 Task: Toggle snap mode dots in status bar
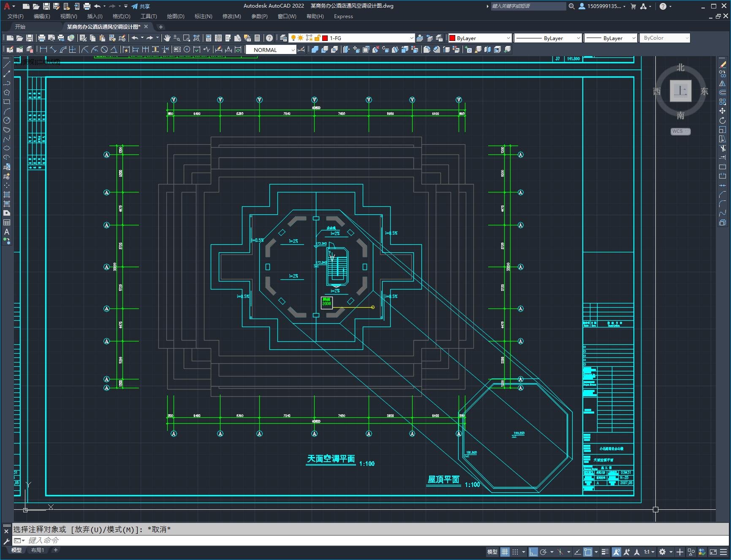515,552
